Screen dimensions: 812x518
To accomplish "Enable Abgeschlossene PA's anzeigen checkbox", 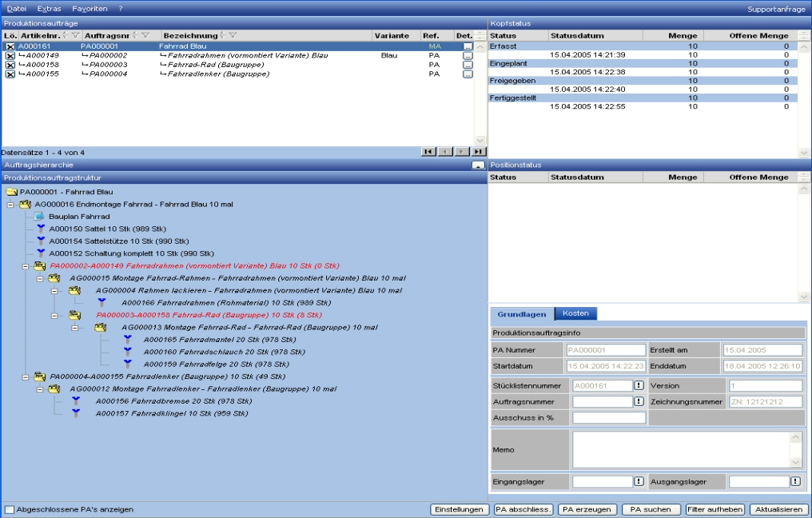I will pyautogui.click(x=10, y=509).
